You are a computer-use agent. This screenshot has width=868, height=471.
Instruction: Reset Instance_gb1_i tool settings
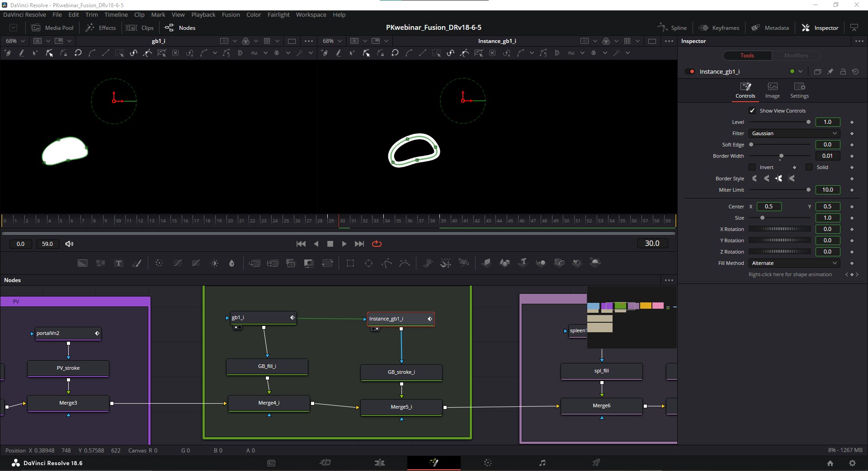(855, 71)
